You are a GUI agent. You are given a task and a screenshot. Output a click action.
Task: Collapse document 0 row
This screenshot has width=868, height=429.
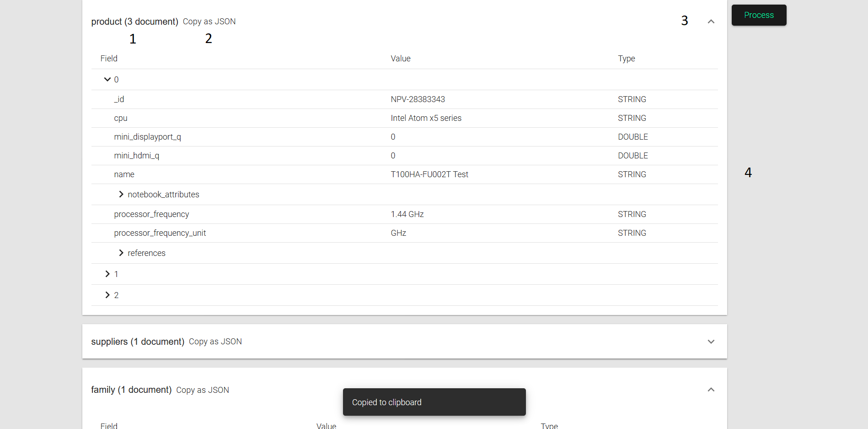(107, 79)
